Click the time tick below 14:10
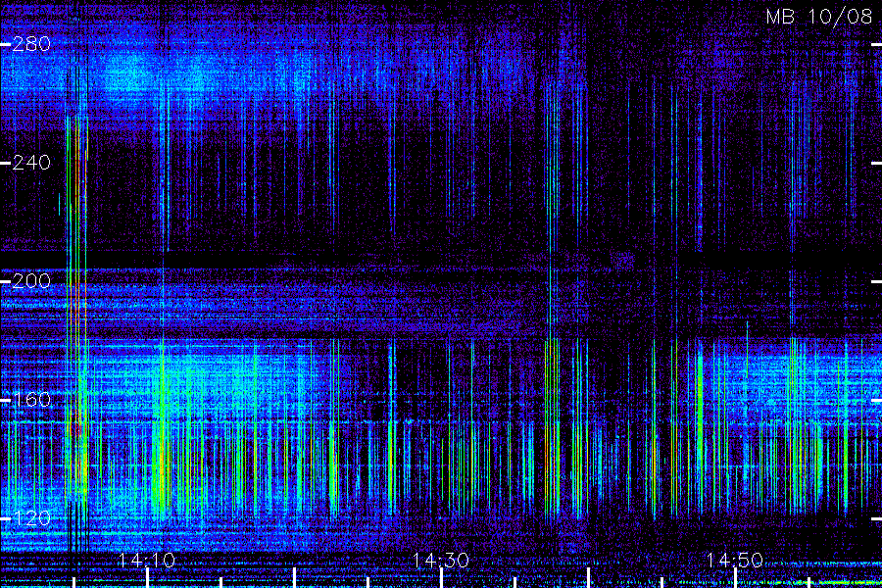The height and width of the screenshot is (588, 882). [x=147, y=578]
